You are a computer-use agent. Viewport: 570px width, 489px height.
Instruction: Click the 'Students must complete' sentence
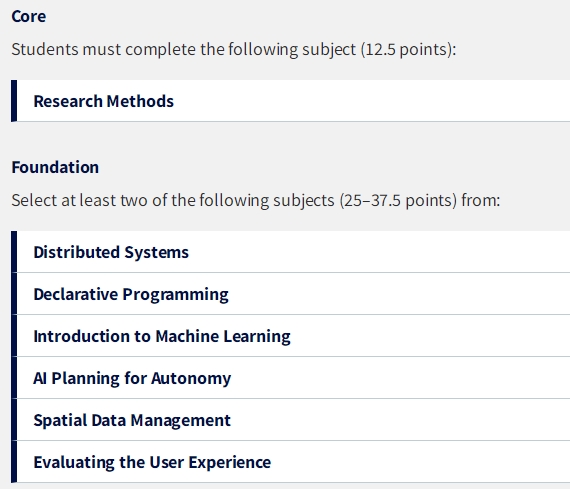[x=234, y=49]
